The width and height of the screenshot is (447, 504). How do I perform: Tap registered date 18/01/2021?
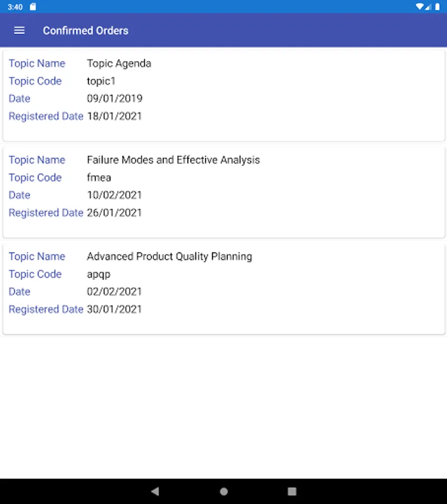114,116
